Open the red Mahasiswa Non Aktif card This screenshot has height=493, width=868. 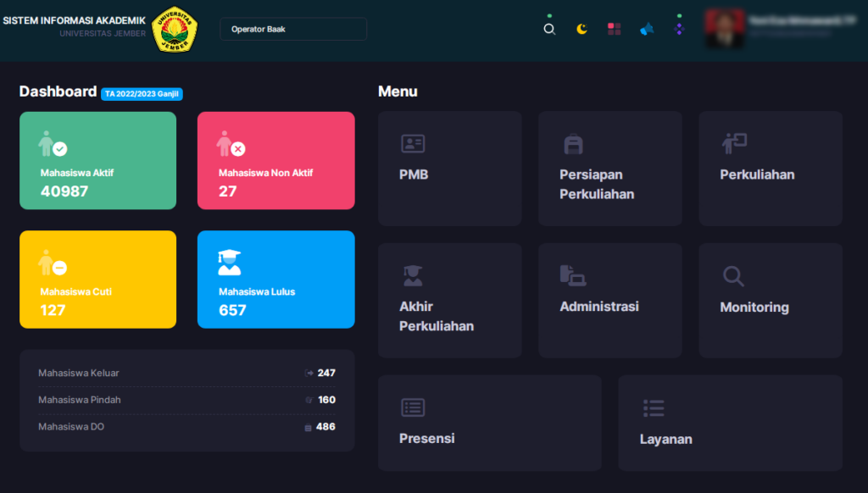[275, 160]
